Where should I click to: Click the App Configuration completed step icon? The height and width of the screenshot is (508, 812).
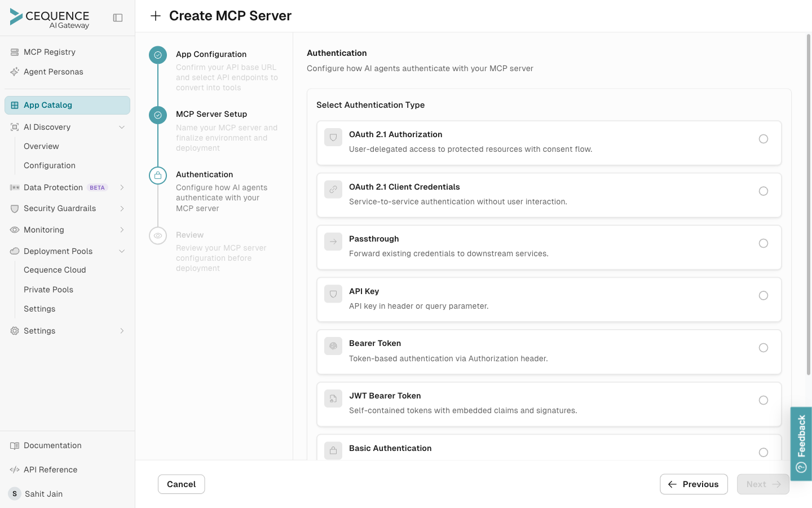click(x=158, y=55)
